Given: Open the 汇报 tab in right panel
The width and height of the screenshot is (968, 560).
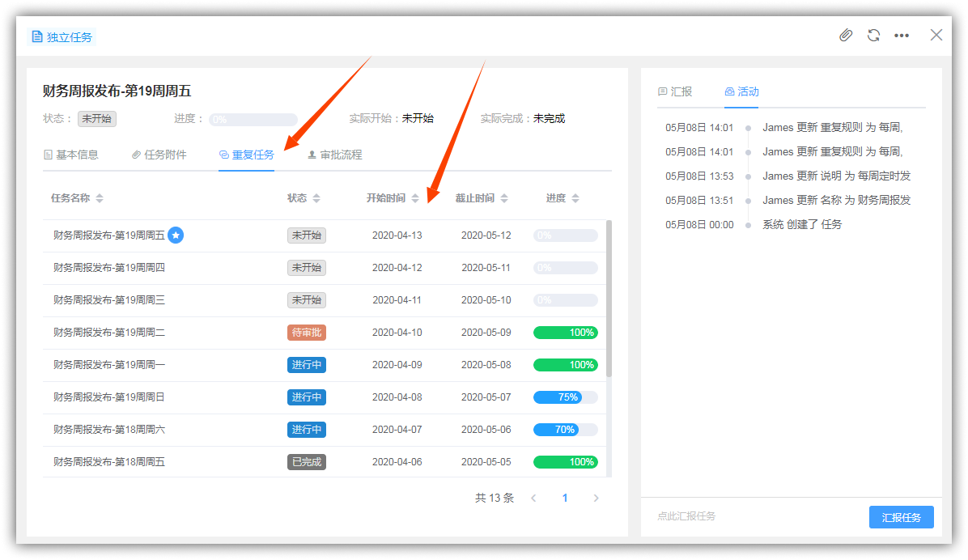Looking at the screenshot, I should [675, 92].
